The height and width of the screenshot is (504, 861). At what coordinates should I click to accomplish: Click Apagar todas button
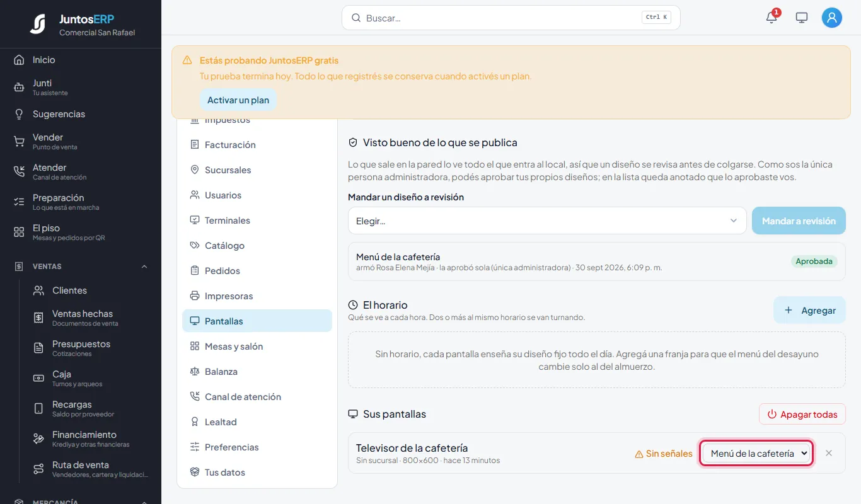click(x=802, y=414)
